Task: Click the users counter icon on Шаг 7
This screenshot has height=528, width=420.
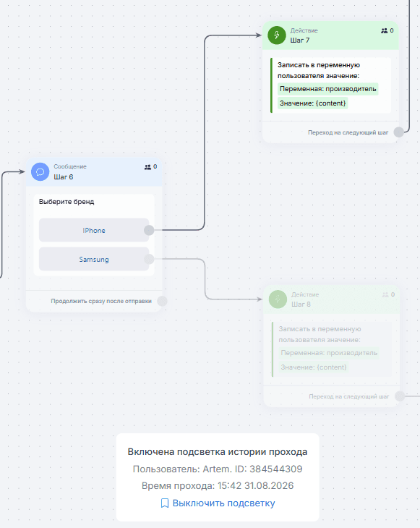Action: [384, 30]
